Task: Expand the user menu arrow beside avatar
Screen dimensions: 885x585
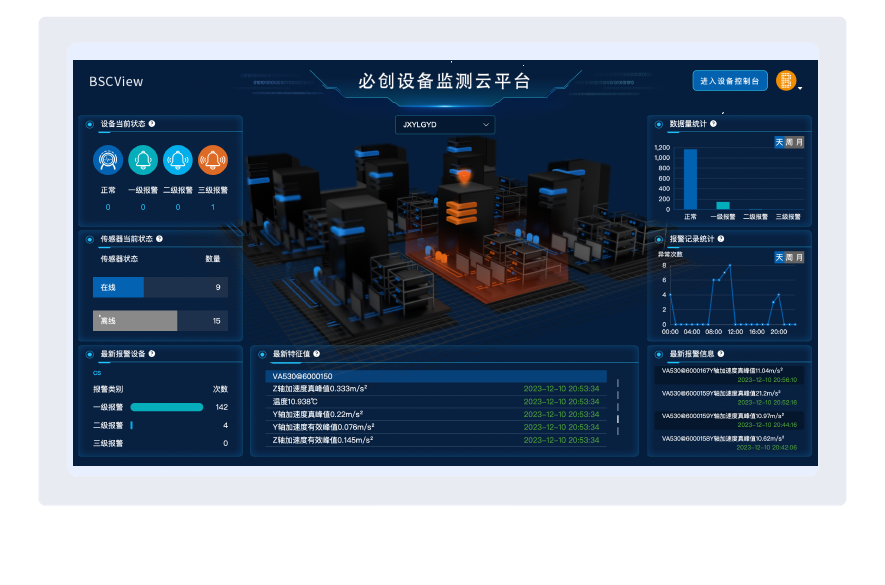Action: tap(800, 87)
